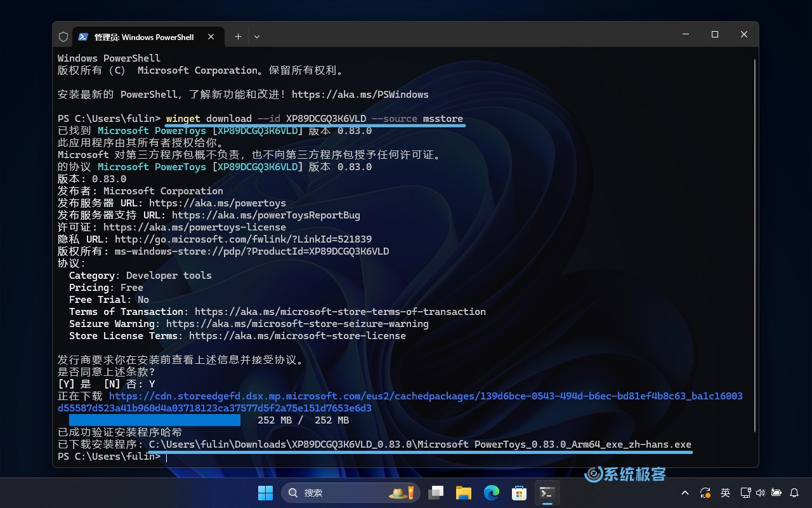Open the microsoft-store-seizure-warning link
The image size is (812, 508).
click(298, 324)
